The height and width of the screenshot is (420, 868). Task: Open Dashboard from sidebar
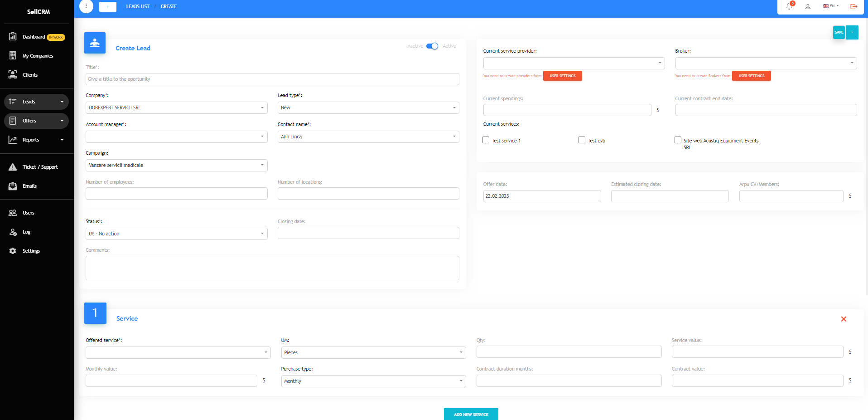34,37
